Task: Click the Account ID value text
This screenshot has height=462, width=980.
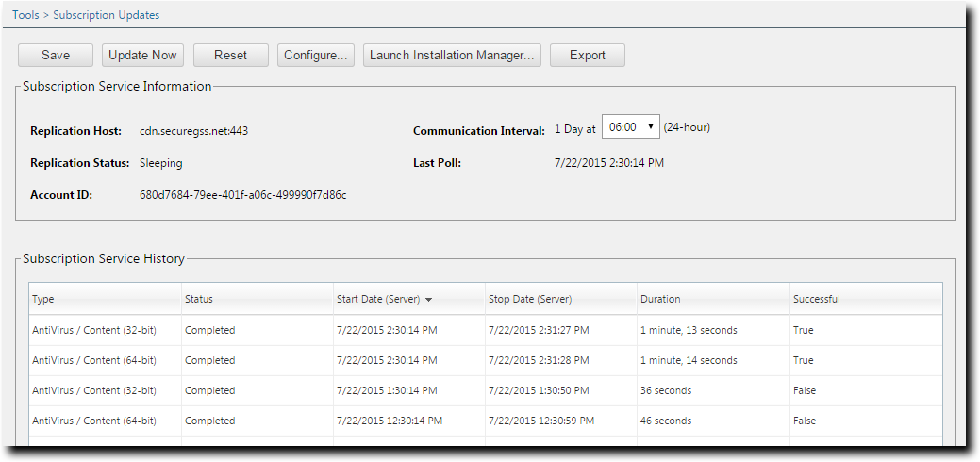Action: (242, 195)
